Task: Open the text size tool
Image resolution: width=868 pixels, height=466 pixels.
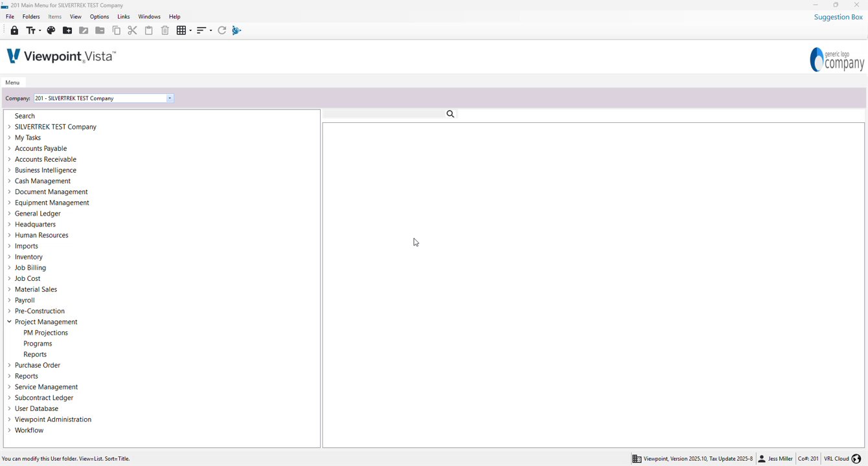Action: [30, 30]
